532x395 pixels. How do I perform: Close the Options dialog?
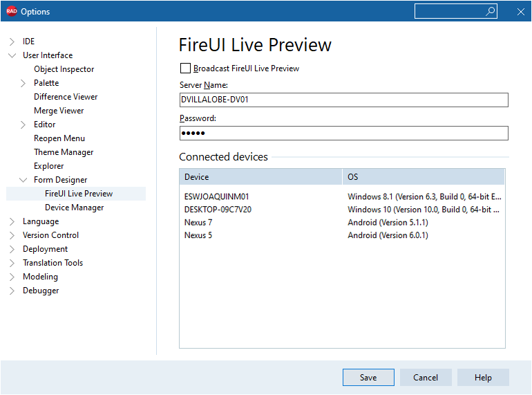coord(521,12)
